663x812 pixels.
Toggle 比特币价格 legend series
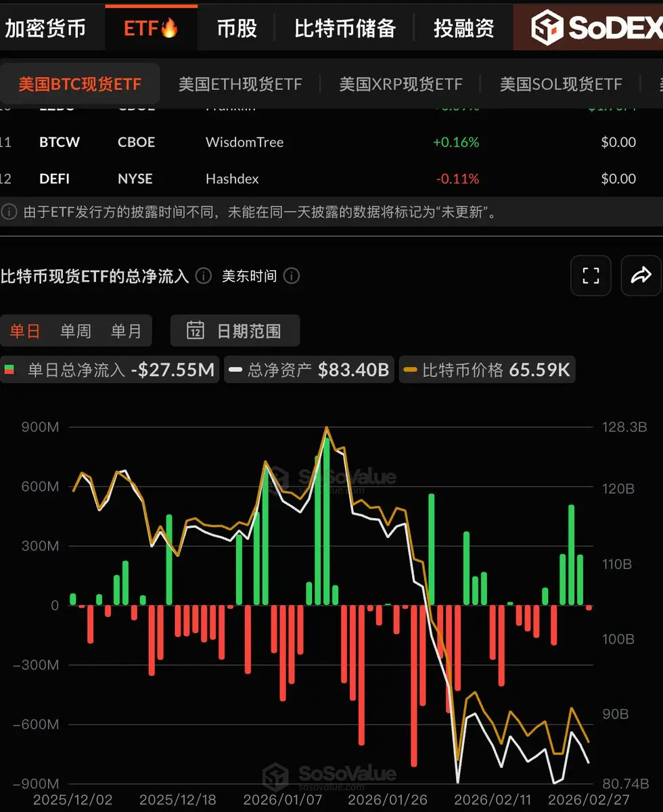coord(487,369)
